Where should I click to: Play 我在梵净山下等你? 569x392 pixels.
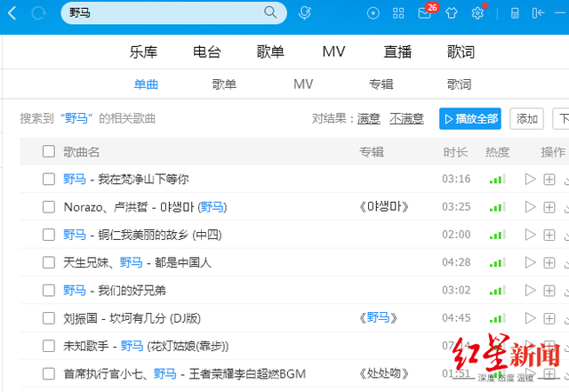click(530, 179)
